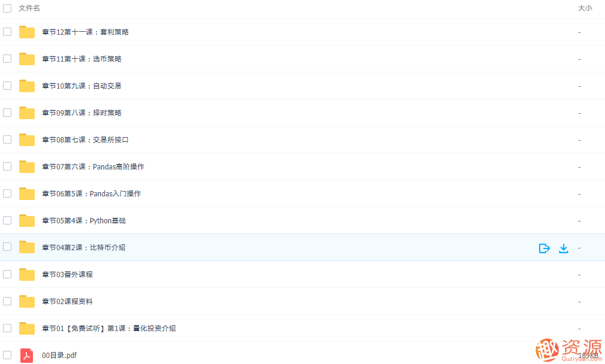Sort by 大小 column header
Image resolution: width=605 pixels, height=364 pixels.
tap(585, 8)
